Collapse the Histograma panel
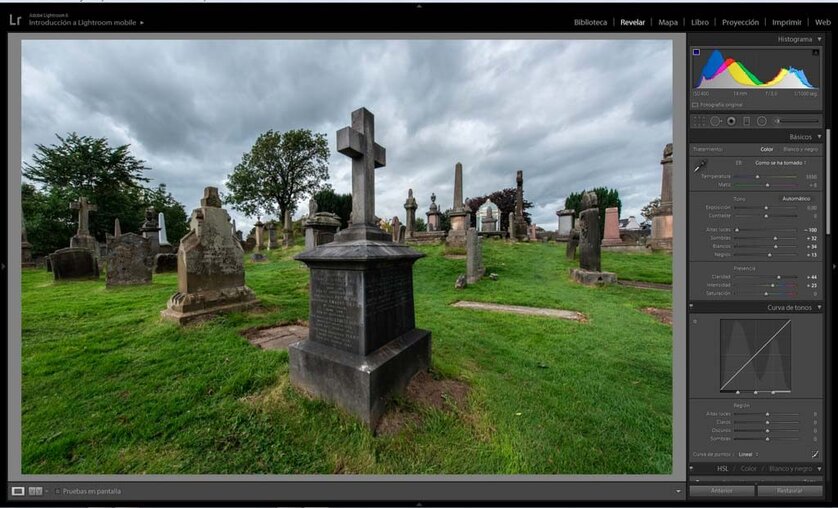The height and width of the screenshot is (508, 838). pos(819,39)
